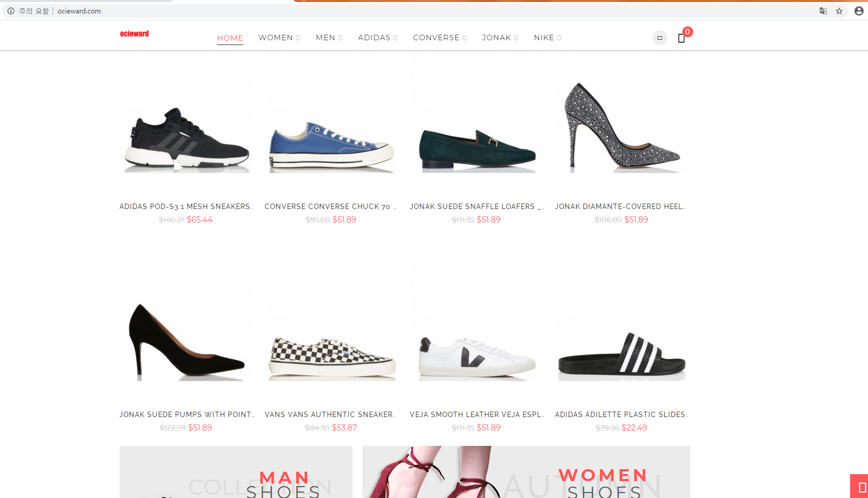
Task: Expand the JONAK dropdown arrow
Action: pos(516,38)
